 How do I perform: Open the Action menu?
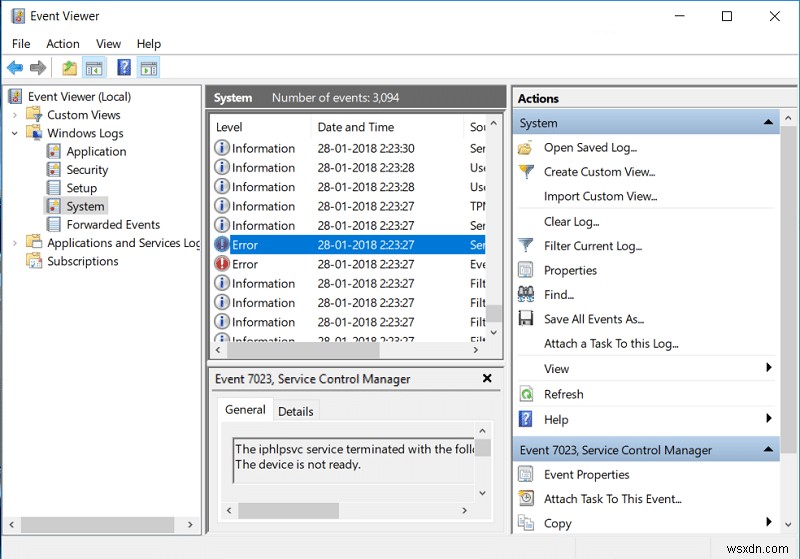click(63, 44)
